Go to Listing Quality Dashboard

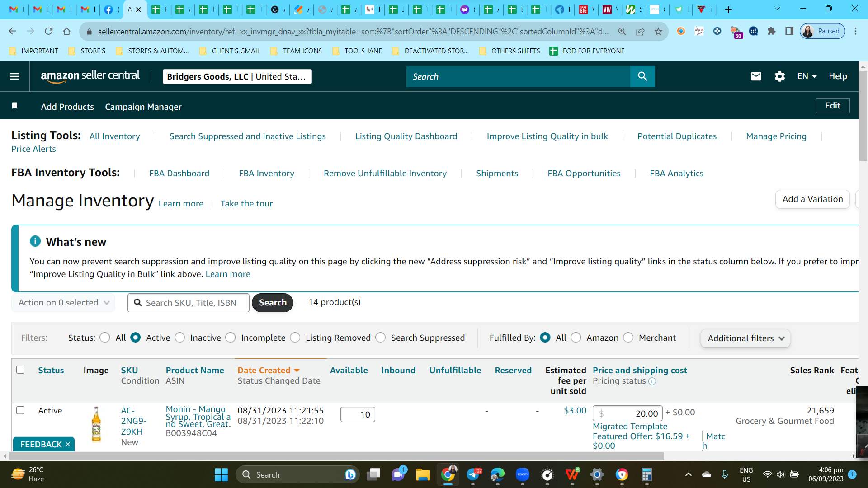coord(406,136)
